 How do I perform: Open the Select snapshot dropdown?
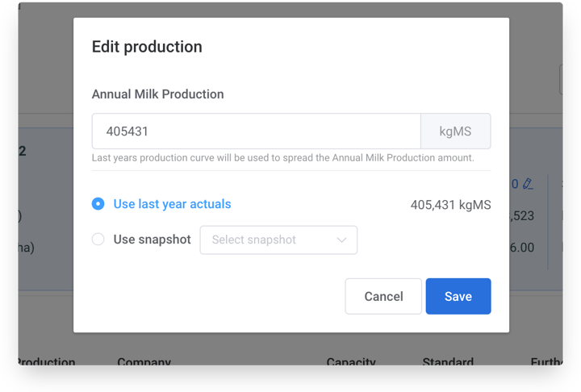click(278, 240)
